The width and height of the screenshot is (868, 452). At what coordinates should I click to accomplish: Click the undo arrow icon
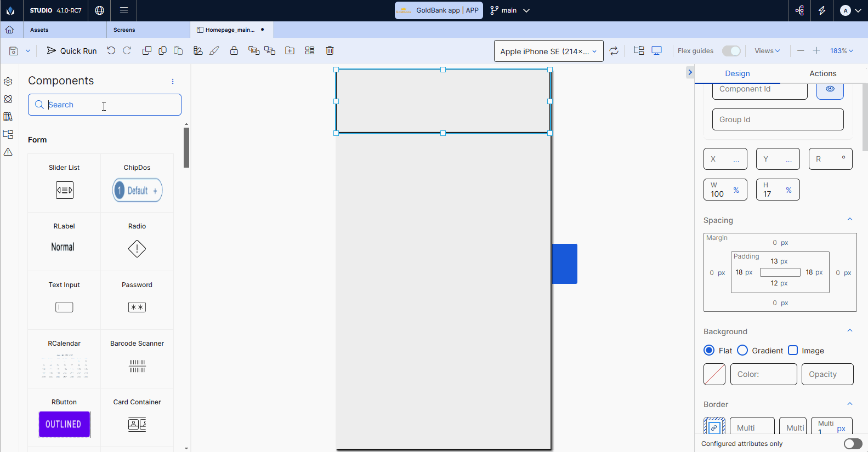[111, 50]
